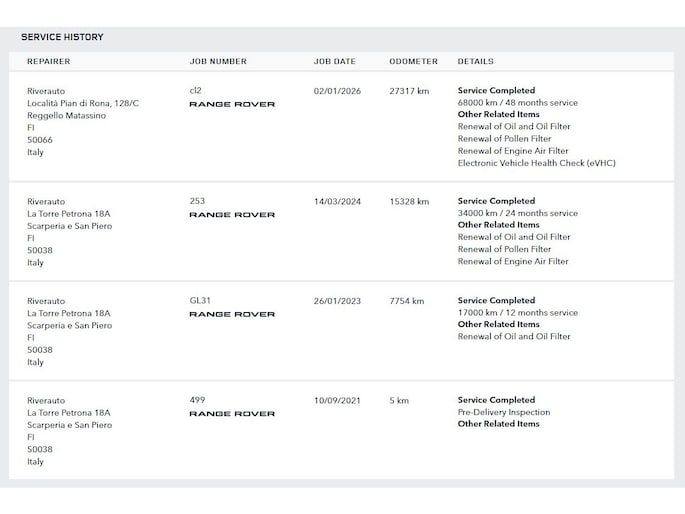685x514 pixels.
Task: Click the Repairer column header
Action: click(x=48, y=62)
